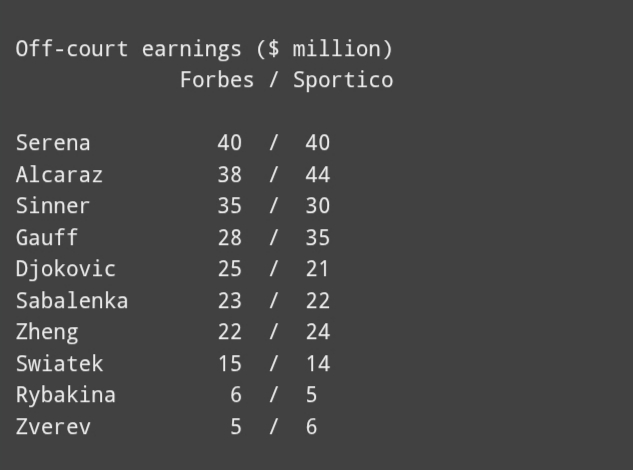The height and width of the screenshot is (470, 633).
Task: Click Sinner's Sportico value 30
Action: click(317, 206)
